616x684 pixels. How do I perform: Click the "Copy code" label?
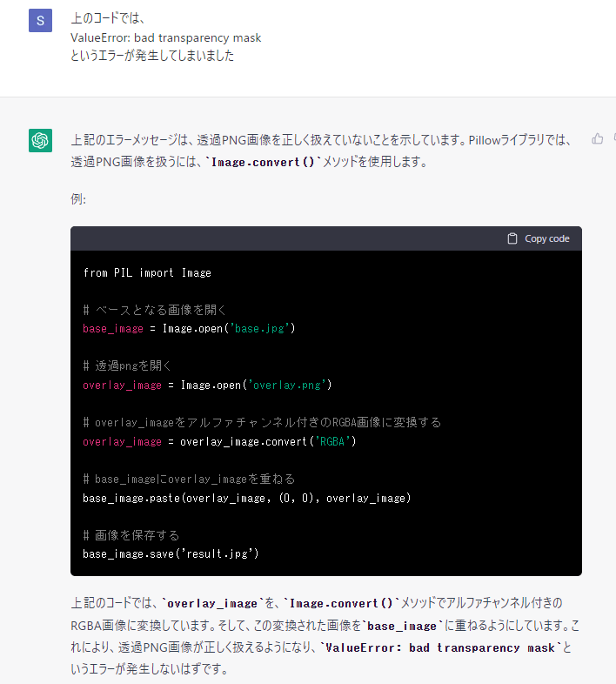(546, 238)
